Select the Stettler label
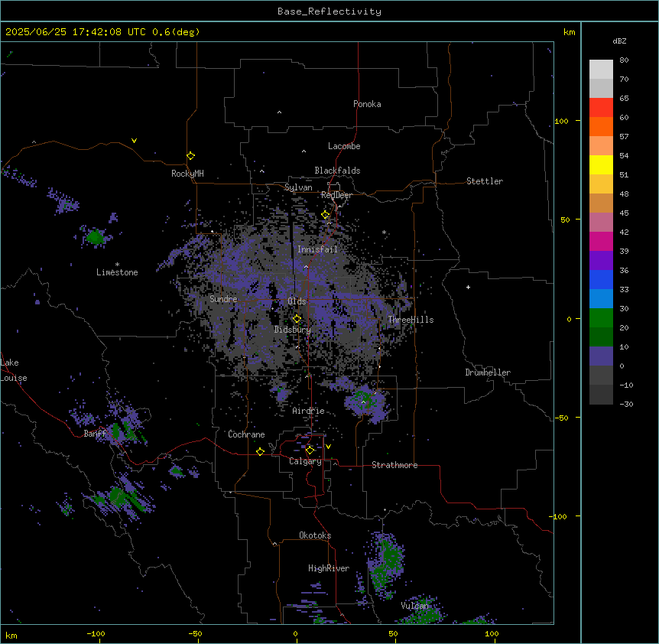 click(485, 181)
